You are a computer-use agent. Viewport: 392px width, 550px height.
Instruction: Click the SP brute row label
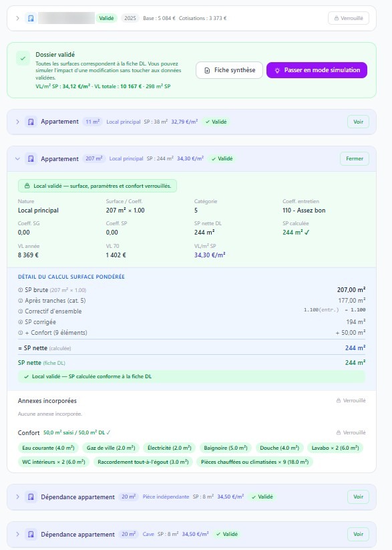coord(52,290)
